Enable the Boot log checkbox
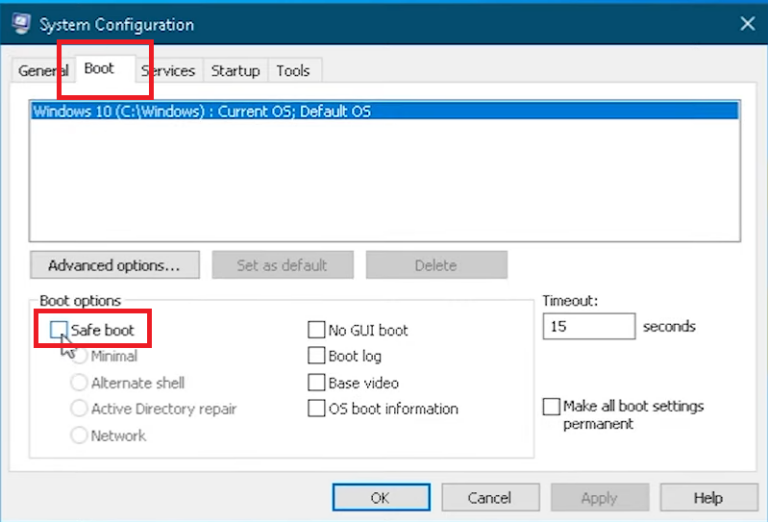Viewport: 768px width, 522px height. click(x=316, y=356)
